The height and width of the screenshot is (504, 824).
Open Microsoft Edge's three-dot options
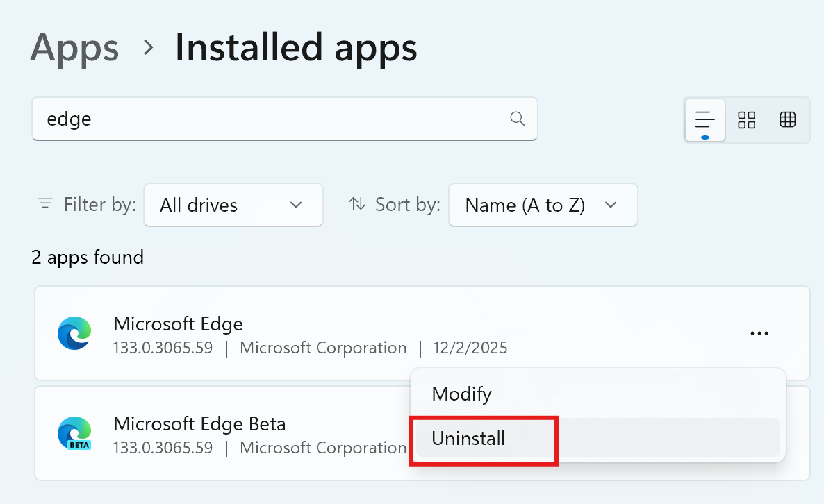tap(759, 334)
